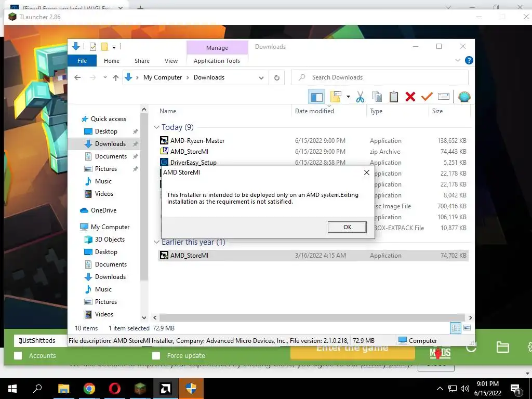Viewport: 532px width, 399px height.
Task: Close the AMD StoreMI dialog
Action: click(x=366, y=172)
